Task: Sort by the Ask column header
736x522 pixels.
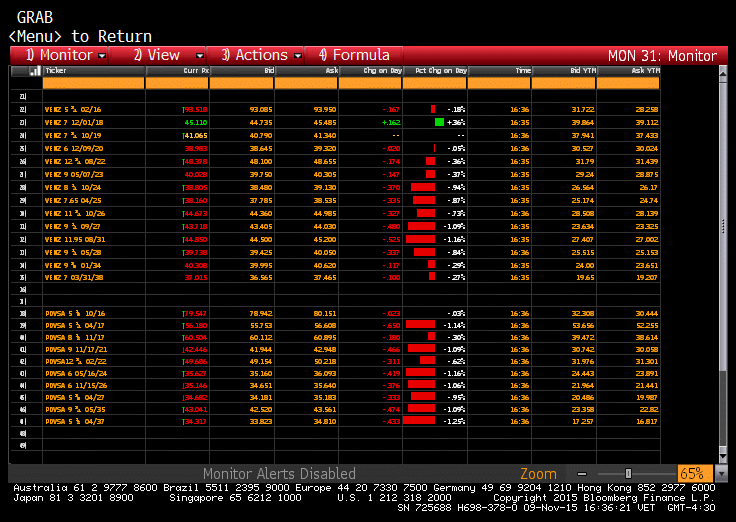Action: click(x=307, y=71)
